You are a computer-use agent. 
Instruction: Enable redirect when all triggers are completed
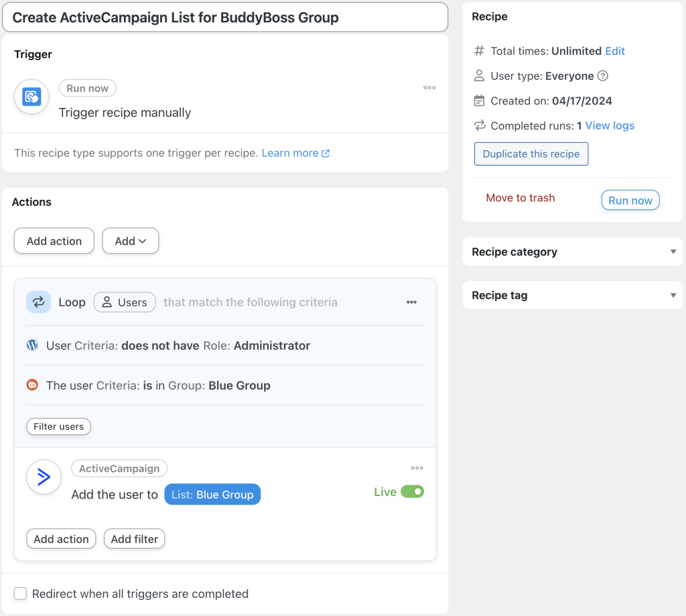[x=20, y=593]
